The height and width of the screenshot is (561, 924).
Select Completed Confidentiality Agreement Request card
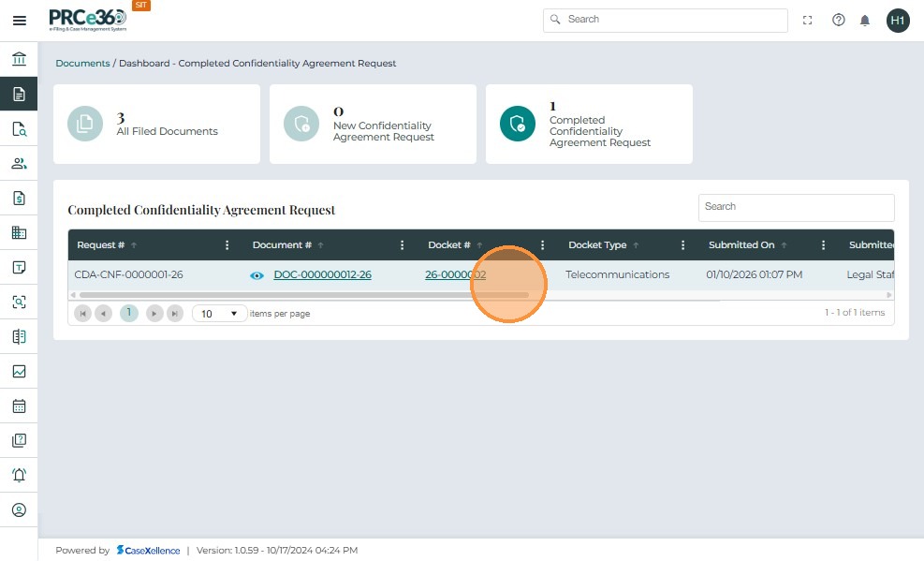pyautogui.click(x=589, y=124)
